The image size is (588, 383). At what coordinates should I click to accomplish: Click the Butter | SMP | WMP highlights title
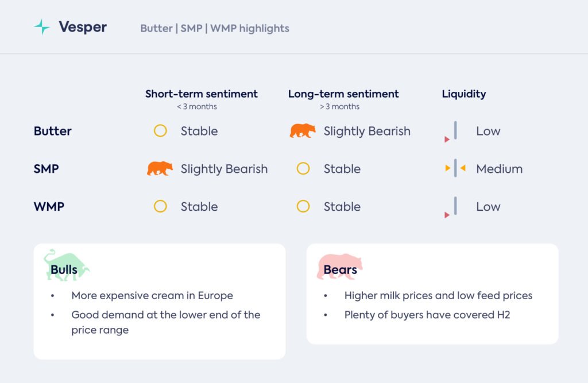[215, 28]
